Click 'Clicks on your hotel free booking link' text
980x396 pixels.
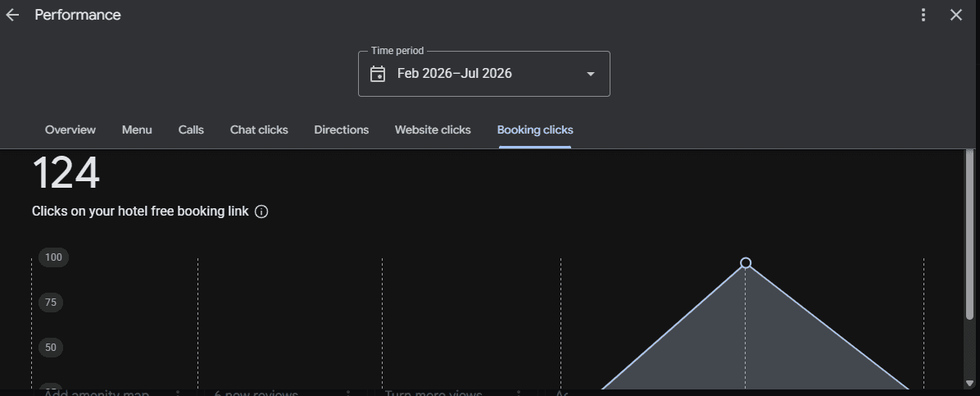[x=140, y=212]
